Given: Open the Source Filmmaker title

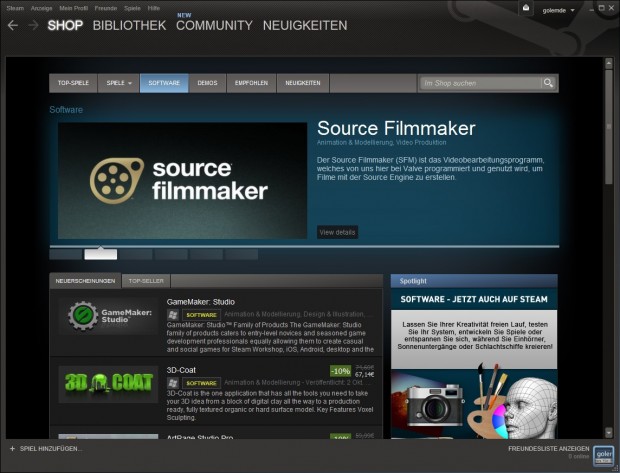Looking at the screenshot, I should [396, 128].
